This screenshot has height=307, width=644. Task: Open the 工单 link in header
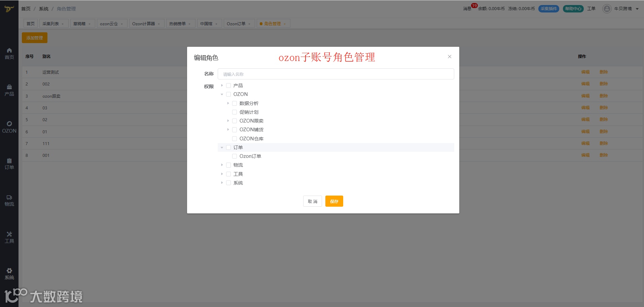coord(591,9)
